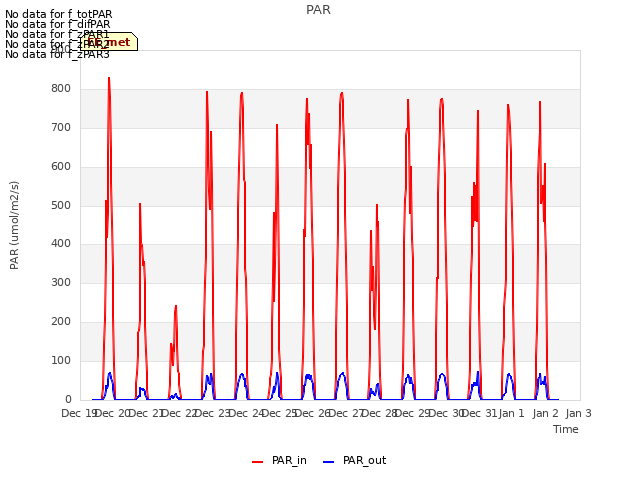This screenshot has height=480, width=640.
Task: Click the 400 y-axis tick label
Action: pyautogui.click(x=61, y=244)
